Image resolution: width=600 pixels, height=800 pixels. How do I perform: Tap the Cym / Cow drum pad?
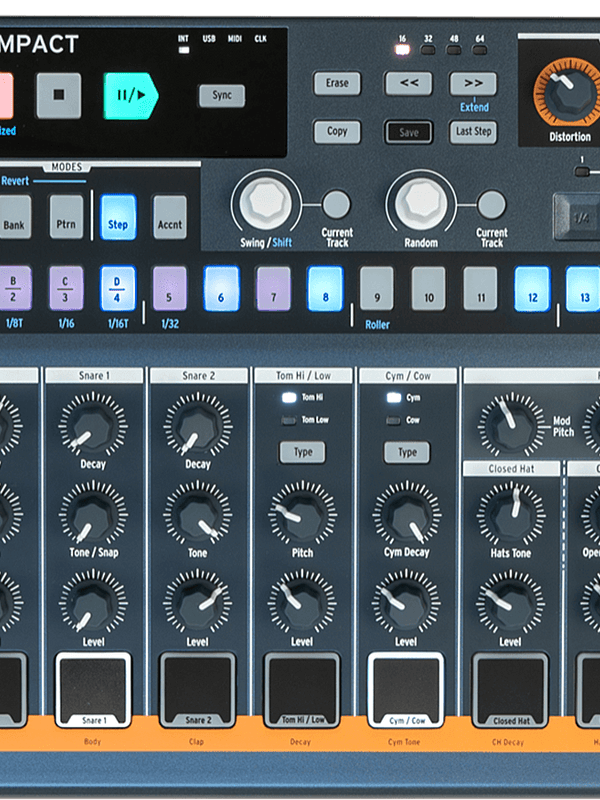pos(406,687)
